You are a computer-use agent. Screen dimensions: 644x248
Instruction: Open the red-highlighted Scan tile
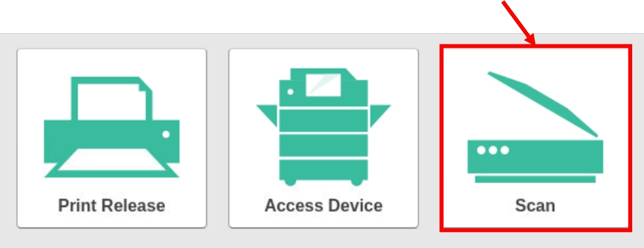coord(536,138)
